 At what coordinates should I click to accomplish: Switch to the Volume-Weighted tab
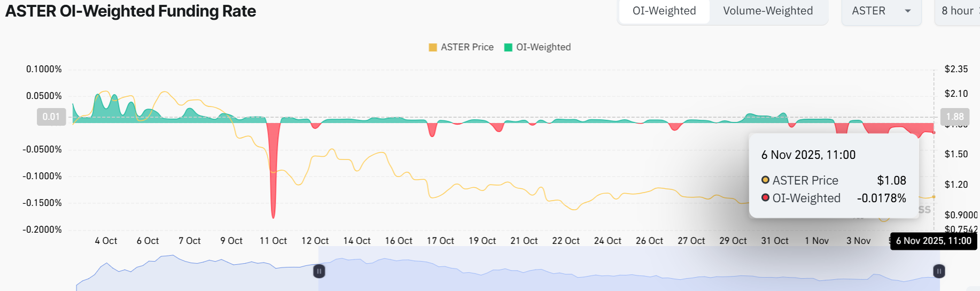point(767,11)
